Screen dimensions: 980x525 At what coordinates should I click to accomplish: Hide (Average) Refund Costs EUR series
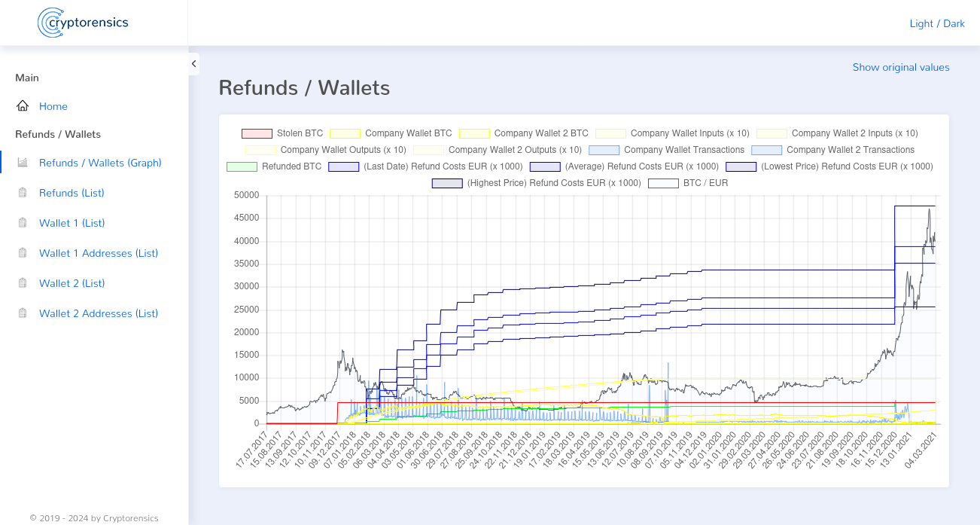click(x=625, y=166)
